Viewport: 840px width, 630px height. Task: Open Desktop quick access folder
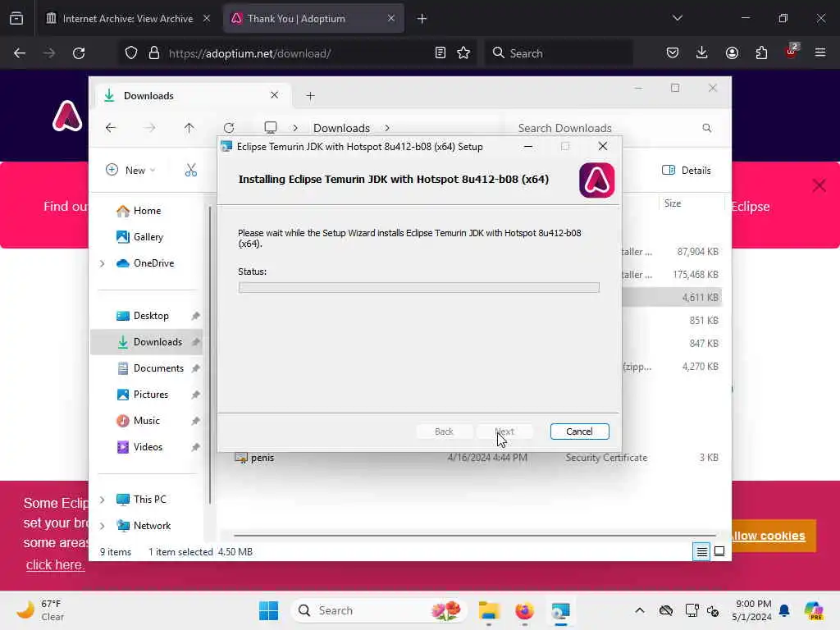151,316
